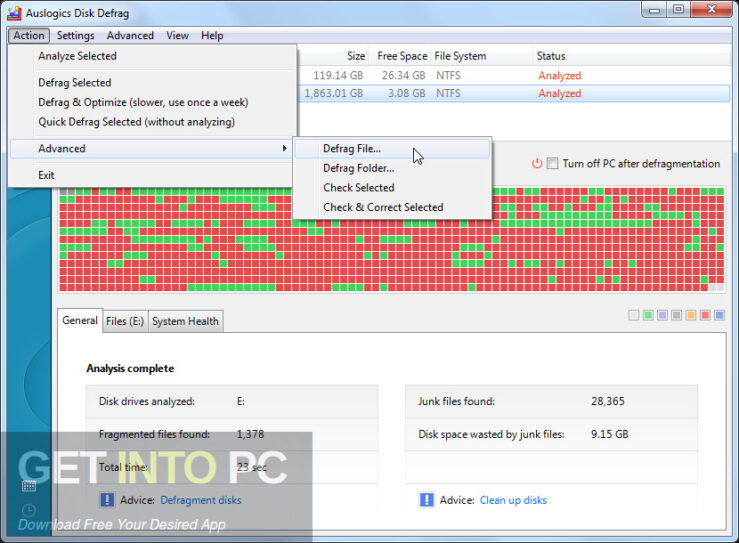
Task: Open the Advanced menu in menu bar
Action: click(x=130, y=35)
